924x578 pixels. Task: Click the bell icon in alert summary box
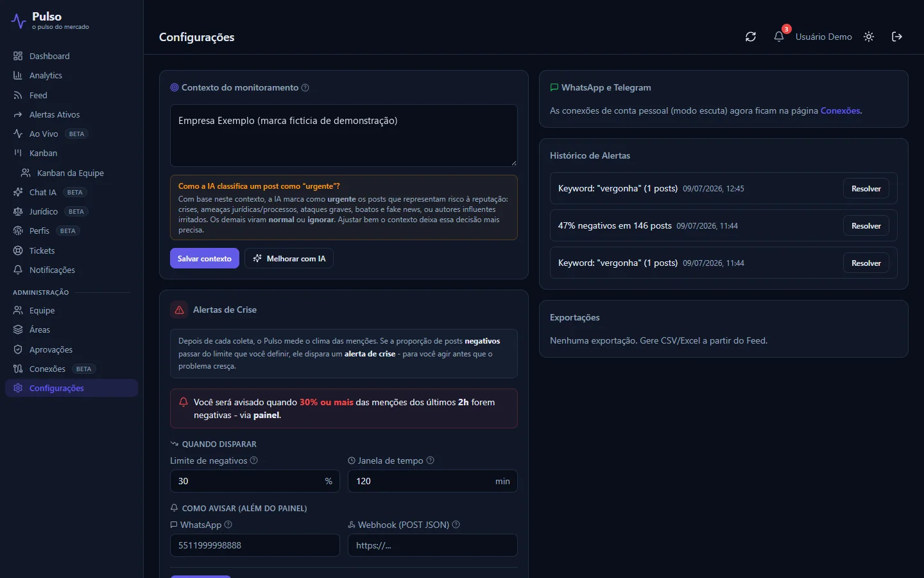click(184, 402)
